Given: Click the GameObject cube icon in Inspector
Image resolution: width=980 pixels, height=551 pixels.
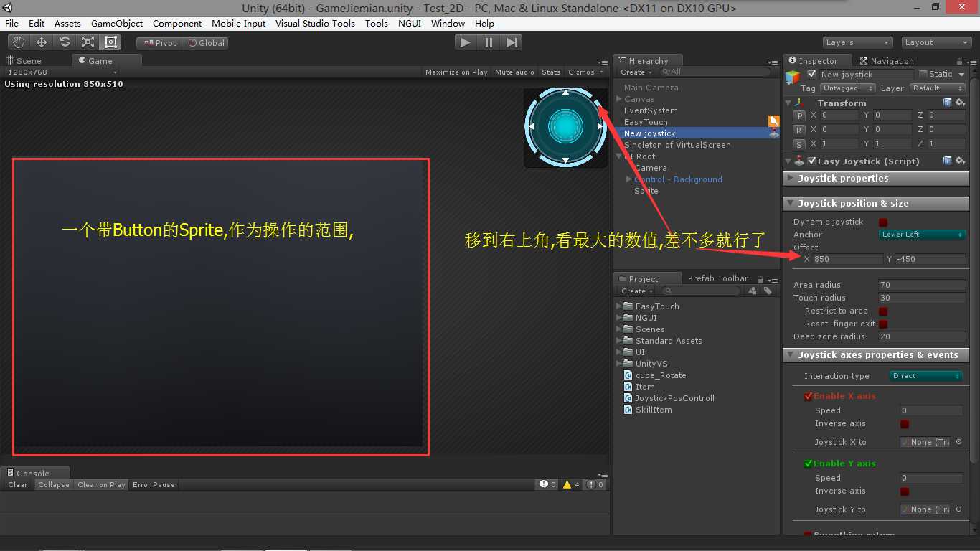Looking at the screenshot, I should pos(793,77).
